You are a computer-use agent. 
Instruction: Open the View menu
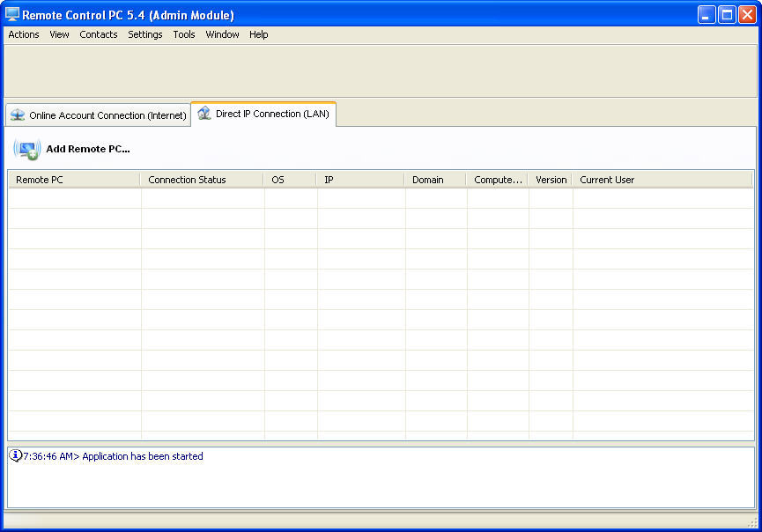[x=58, y=34]
